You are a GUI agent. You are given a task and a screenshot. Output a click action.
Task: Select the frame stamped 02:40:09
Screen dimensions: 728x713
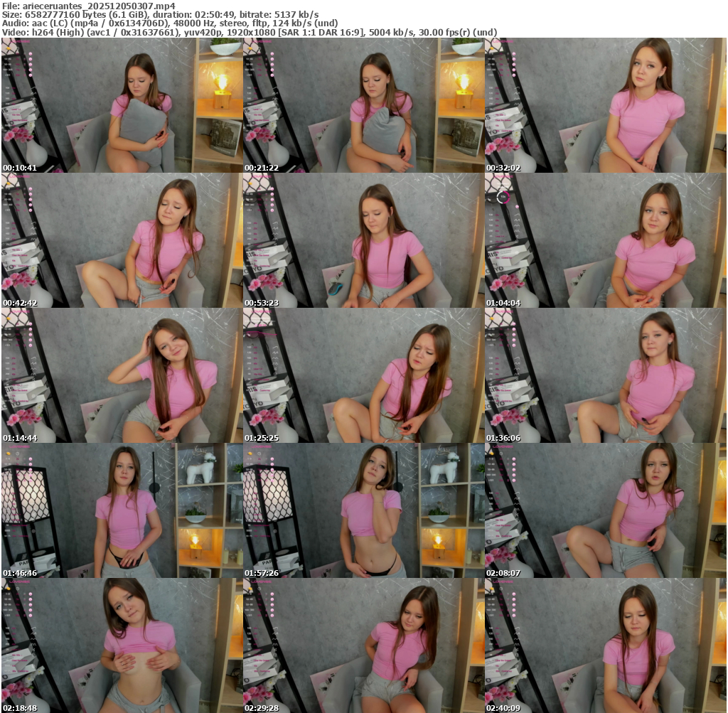click(x=606, y=645)
